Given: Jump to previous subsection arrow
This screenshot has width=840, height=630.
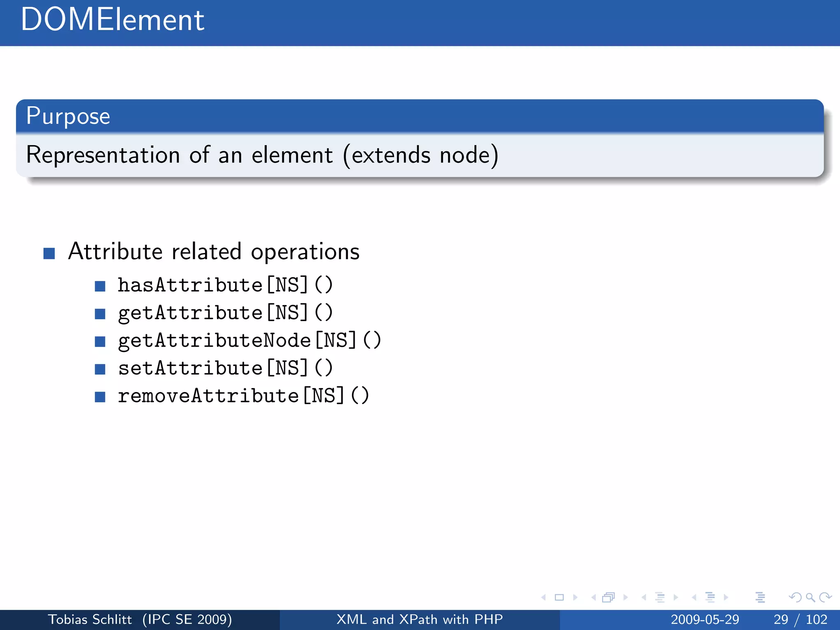Looking at the screenshot, I should coord(644,598).
